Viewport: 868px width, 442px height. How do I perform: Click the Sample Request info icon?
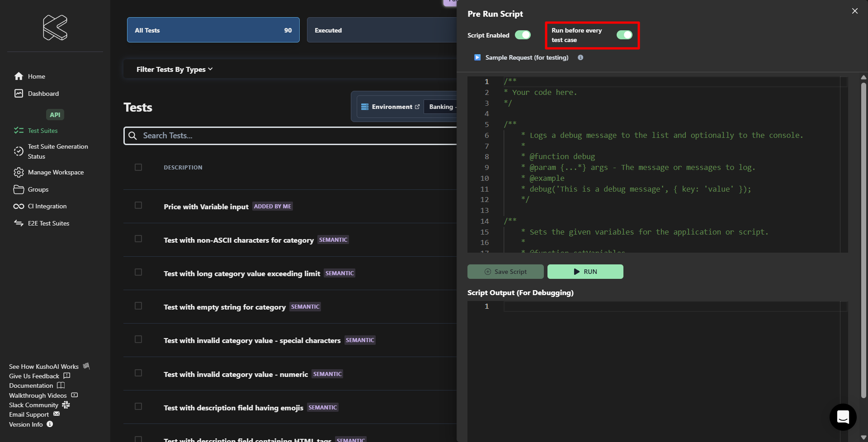(x=580, y=57)
